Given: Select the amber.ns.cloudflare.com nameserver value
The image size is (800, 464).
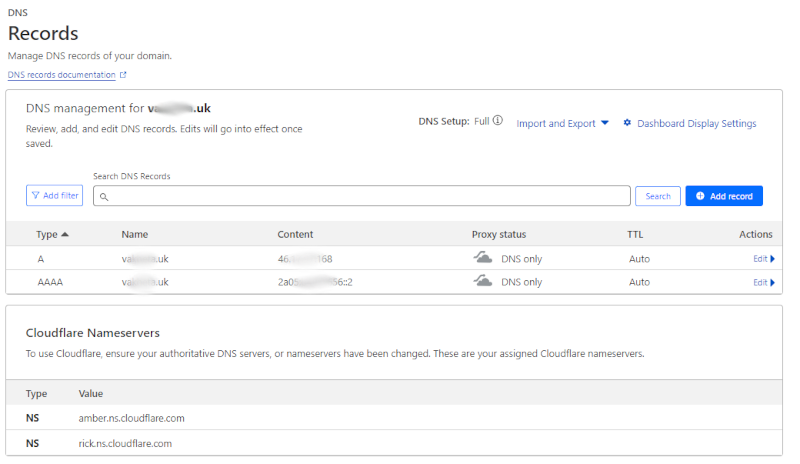Looking at the screenshot, I should pos(131,418).
